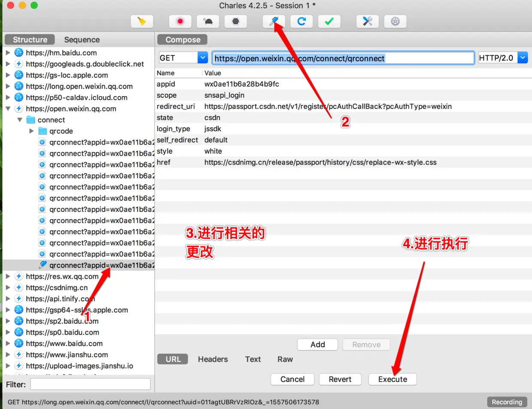Click the Revert button
The image size is (532, 409).
point(340,379)
